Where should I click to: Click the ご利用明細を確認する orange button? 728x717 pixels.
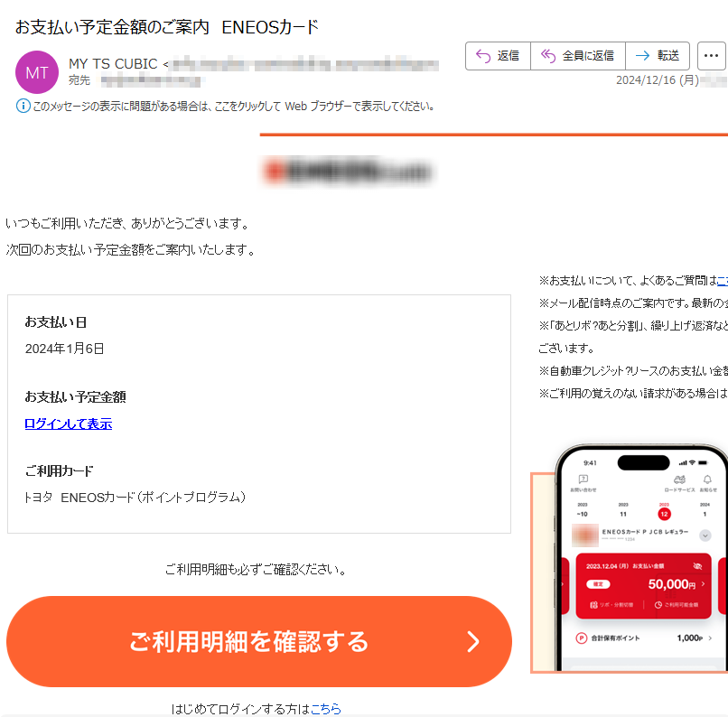coord(259,641)
